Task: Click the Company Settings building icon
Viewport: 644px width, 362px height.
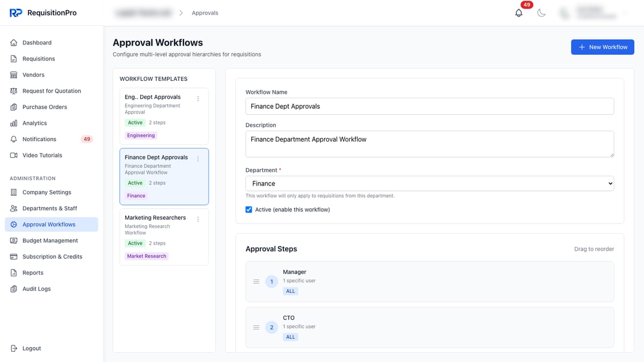Action: 14,192
